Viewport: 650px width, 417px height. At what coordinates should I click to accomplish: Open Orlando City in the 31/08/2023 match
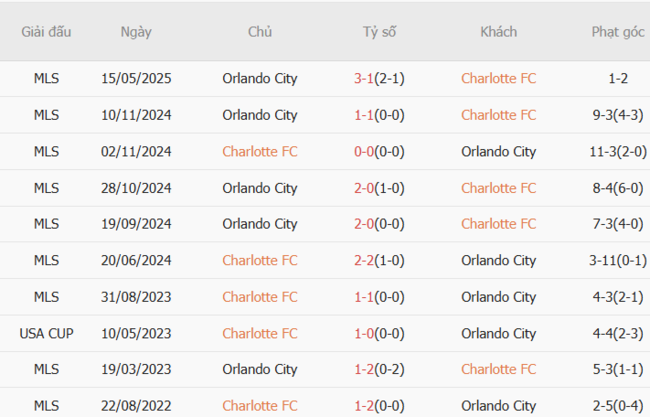pyautogui.click(x=498, y=297)
